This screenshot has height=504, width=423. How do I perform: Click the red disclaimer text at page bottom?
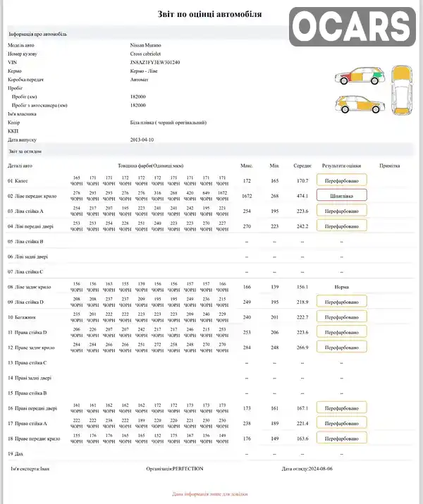pyautogui.click(x=210, y=493)
